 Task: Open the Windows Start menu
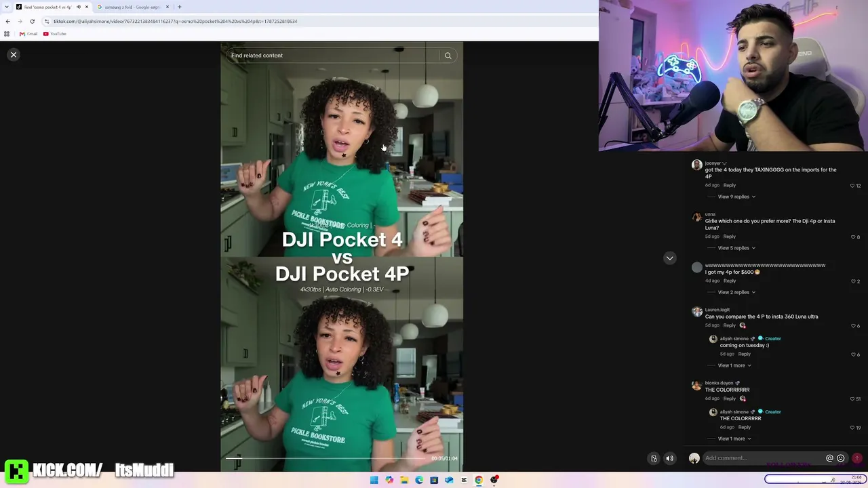coord(374,480)
